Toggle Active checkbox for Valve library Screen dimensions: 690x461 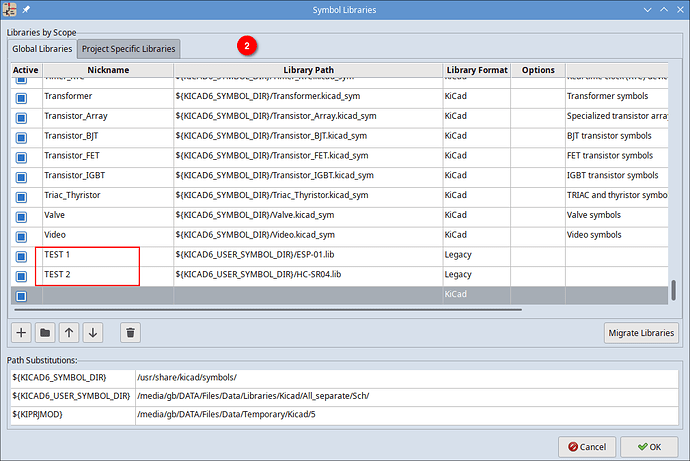coord(21,217)
